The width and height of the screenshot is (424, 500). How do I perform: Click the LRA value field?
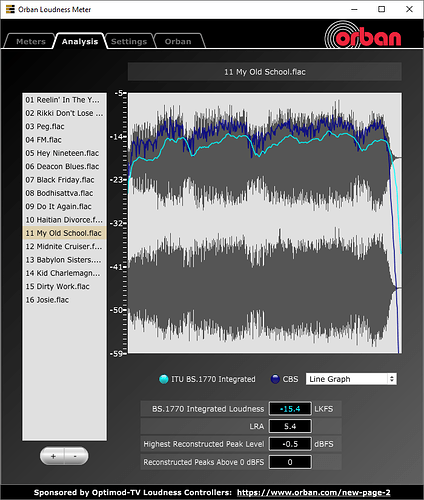tap(290, 426)
